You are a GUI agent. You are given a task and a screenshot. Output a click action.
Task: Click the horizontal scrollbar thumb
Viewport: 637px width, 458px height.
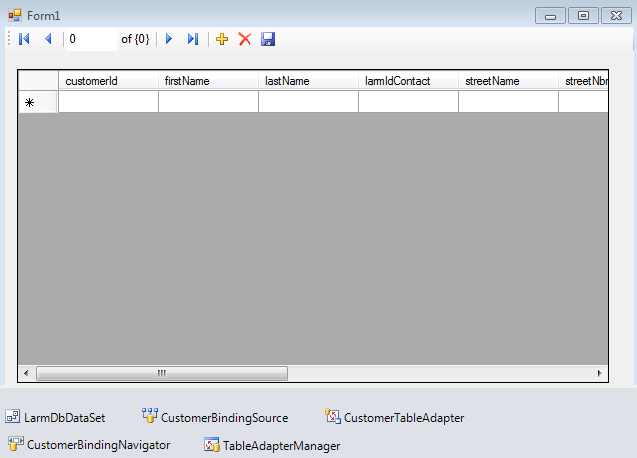point(162,373)
